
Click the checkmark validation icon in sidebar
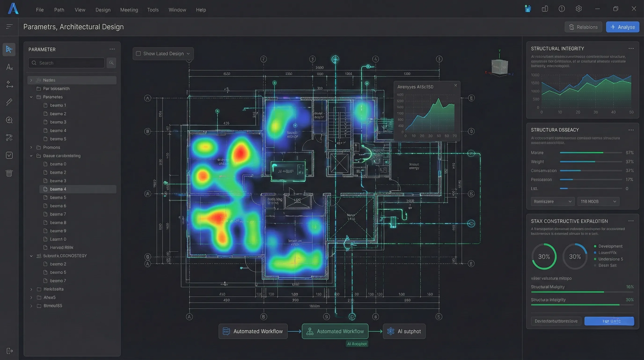[x=9, y=155]
